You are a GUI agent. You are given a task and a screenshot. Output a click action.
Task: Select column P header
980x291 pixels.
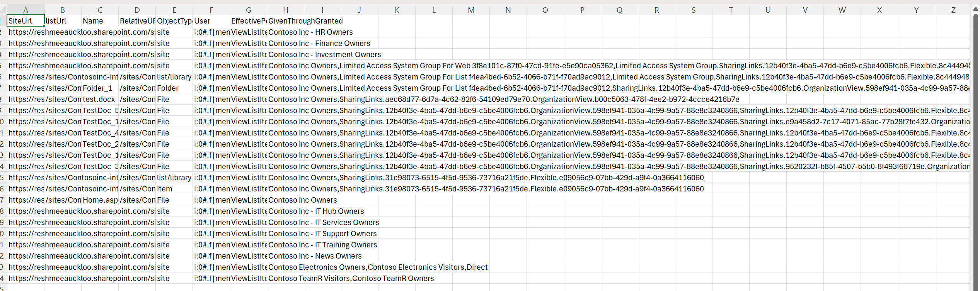582,10
